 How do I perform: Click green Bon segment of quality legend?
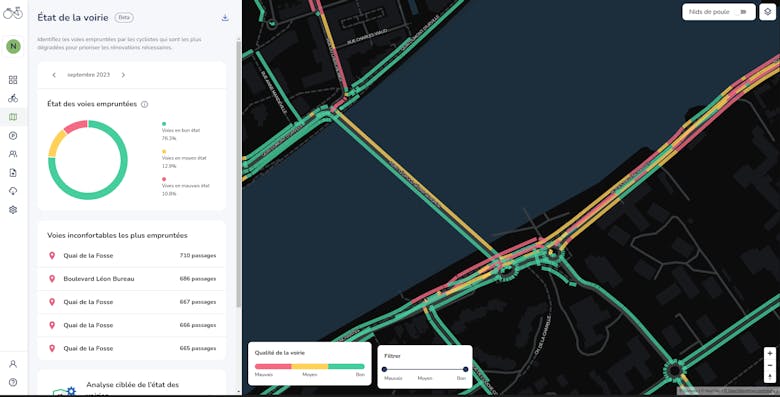(x=346, y=366)
